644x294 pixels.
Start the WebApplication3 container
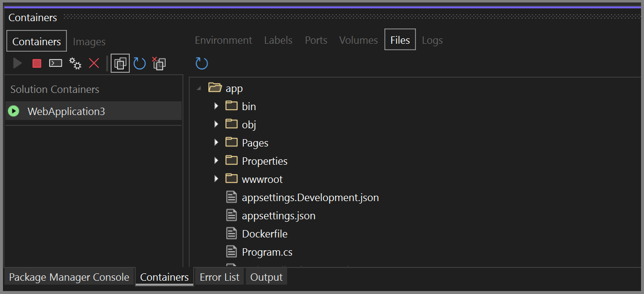pyautogui.click(x=18, y=63)
